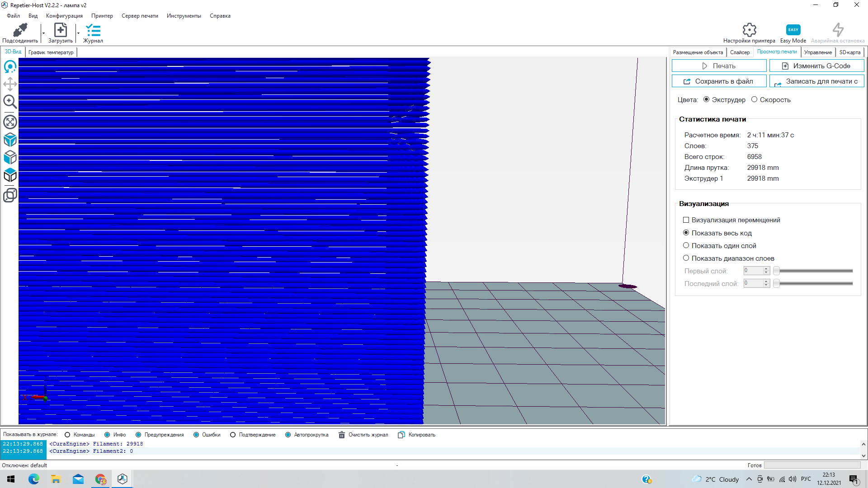Toggle the Journal (Журнал) log icon

click(x=93, y=30)
